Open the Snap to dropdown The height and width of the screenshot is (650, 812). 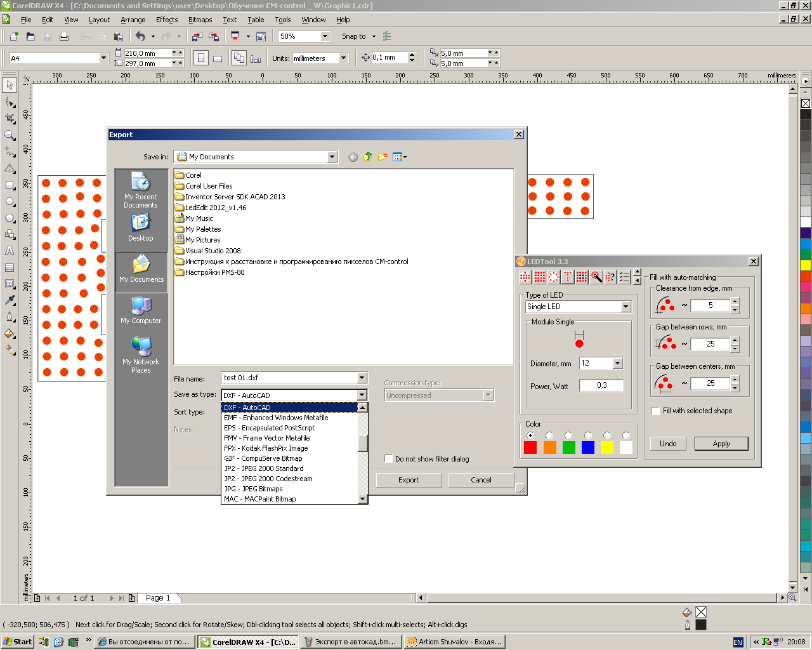[x=374, y=36]
